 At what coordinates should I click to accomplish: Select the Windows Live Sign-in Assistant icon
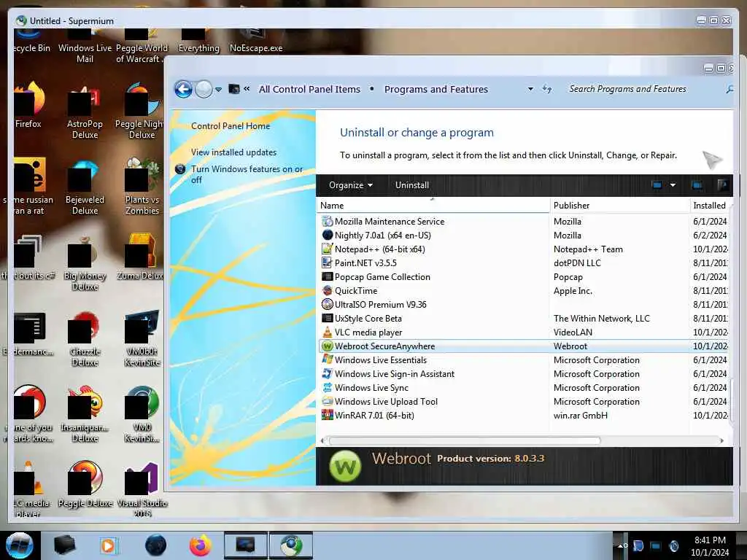pos(328,373)
